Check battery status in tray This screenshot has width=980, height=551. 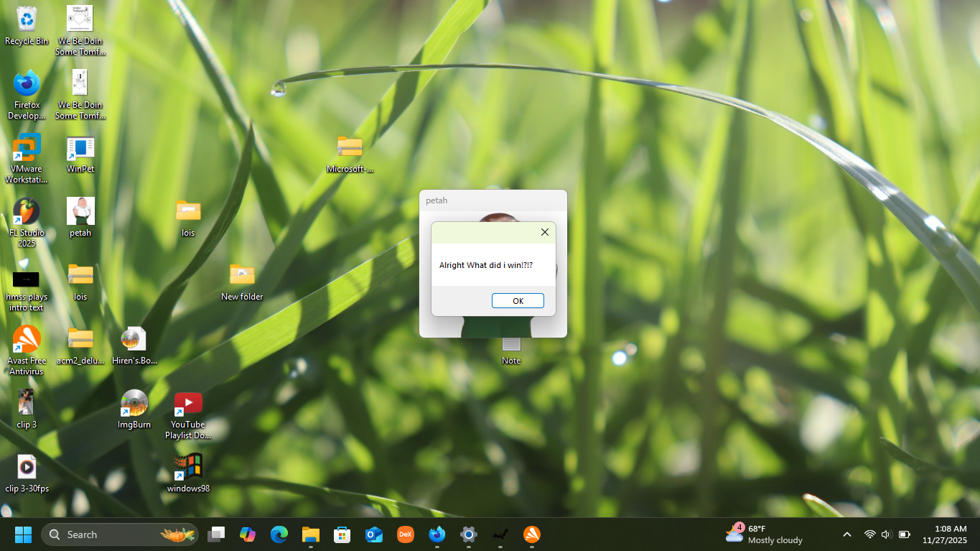905,534
